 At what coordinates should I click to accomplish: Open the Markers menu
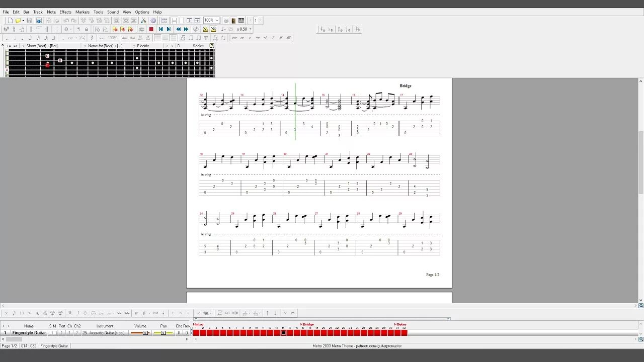[x=83, y=12]
